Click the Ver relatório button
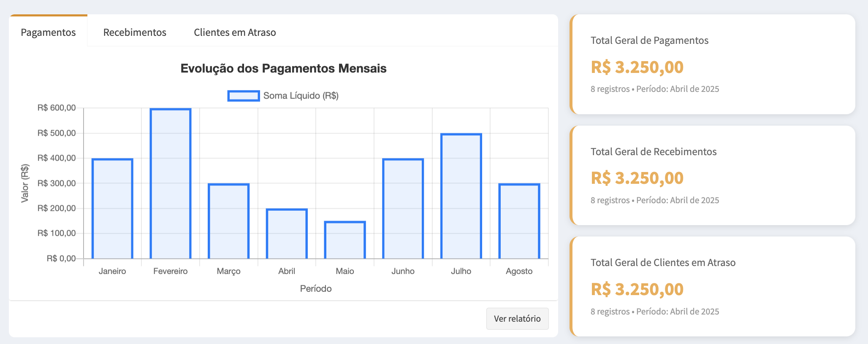868x344 pixels. (x=517, y=319)
